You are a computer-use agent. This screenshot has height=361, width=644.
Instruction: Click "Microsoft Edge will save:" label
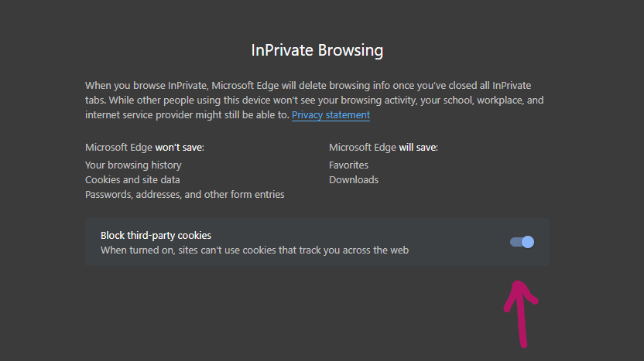(x=383, y=148)
